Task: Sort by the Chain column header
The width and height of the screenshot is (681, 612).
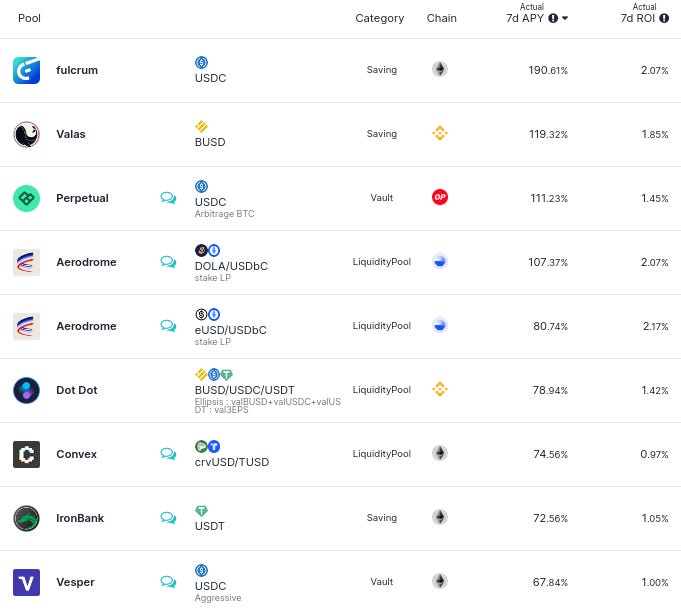Action: click(x=441, y=18)
